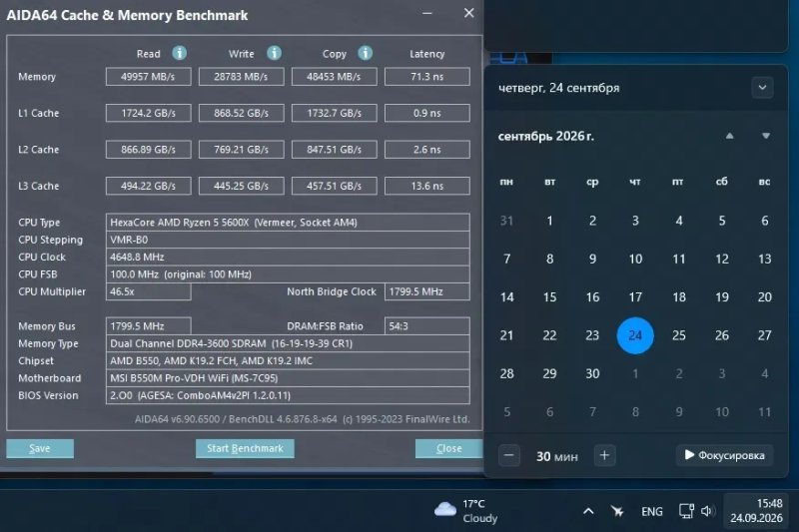Click the Memory Read result field
Screen dimensions: 799x532
click(x=148, y=77)
